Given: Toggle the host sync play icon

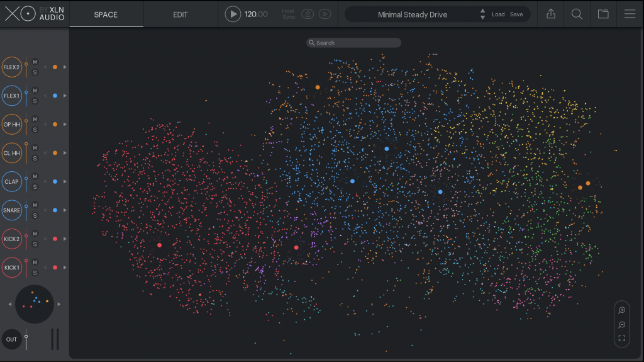Looking at the screenshot, I should click(325, 14).
